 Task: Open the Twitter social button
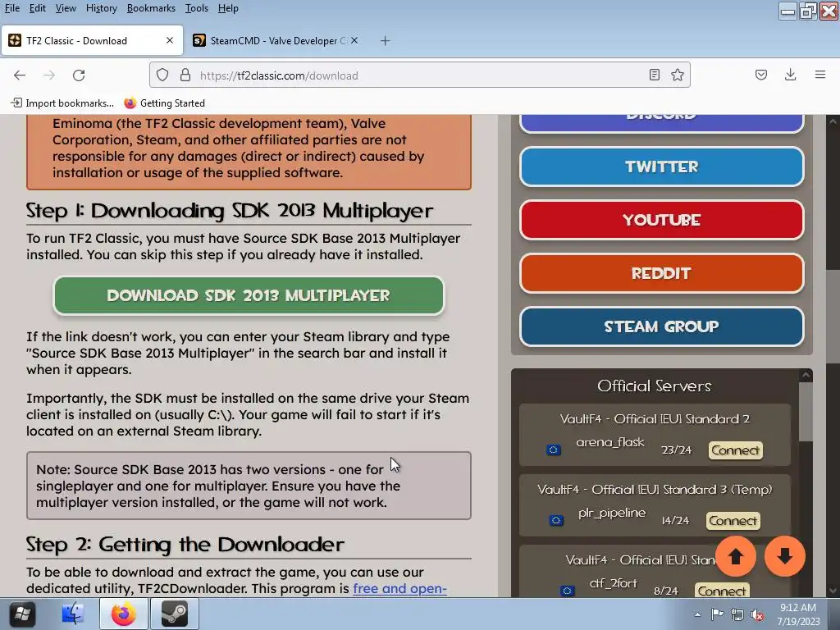point(662,167)
